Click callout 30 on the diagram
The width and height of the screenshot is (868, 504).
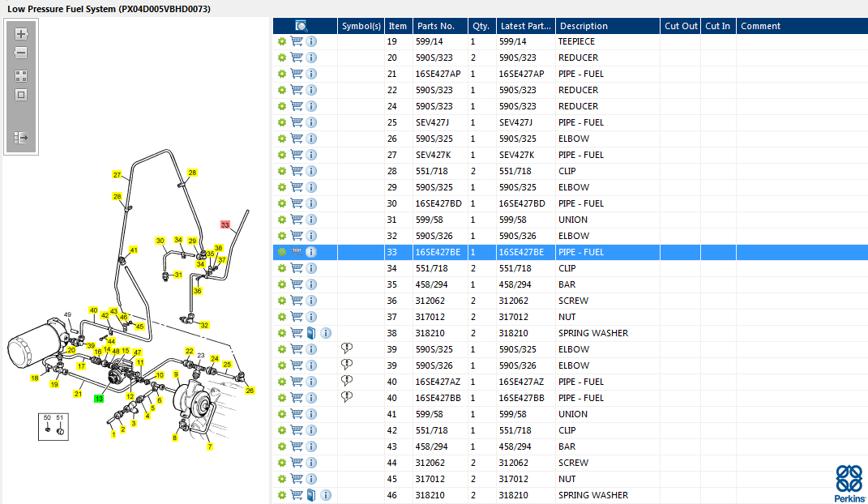click(x=160, y=241)
